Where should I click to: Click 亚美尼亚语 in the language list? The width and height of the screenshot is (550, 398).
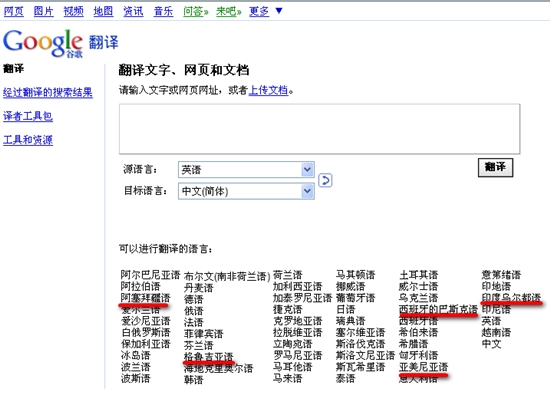click(x=423, y=367)
